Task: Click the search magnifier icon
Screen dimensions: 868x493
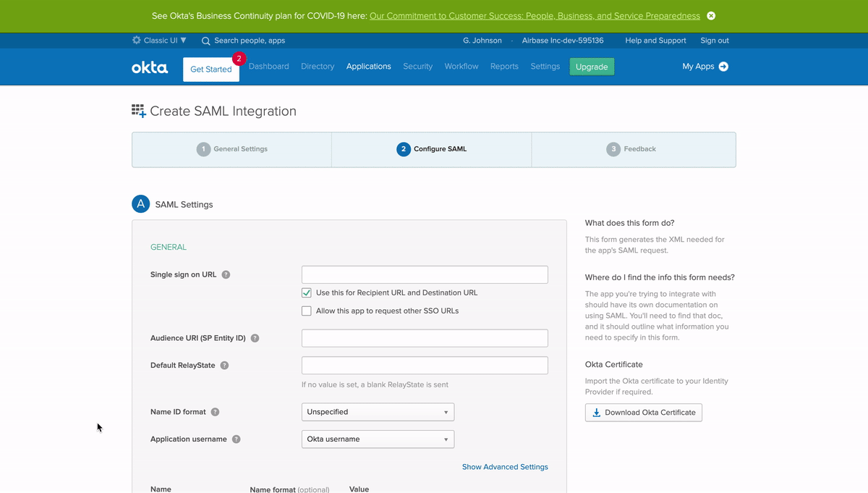Action: [x=206, y=41]
